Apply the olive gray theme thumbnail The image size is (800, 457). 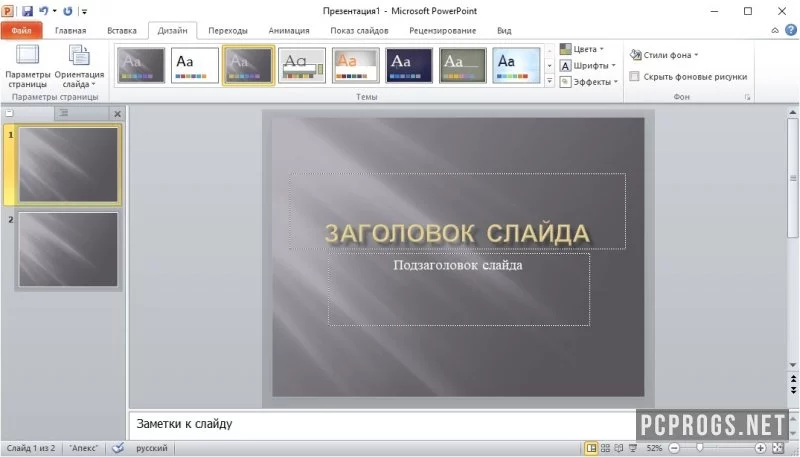[463, 65]
